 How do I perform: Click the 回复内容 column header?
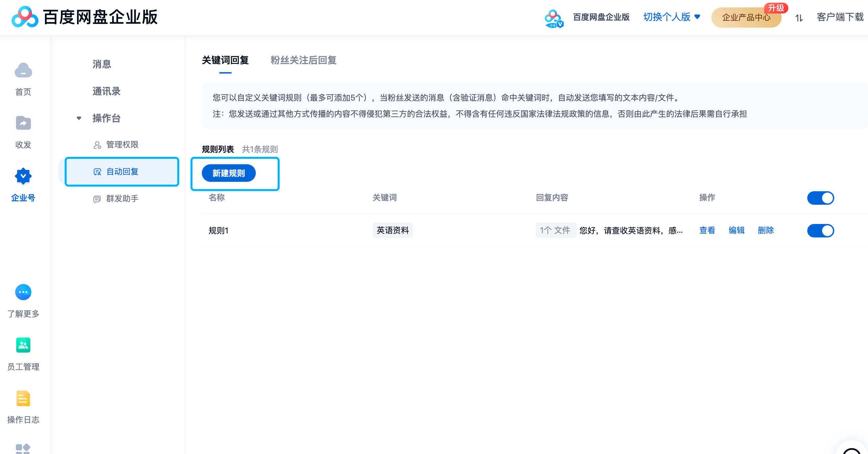click(552, 198)
